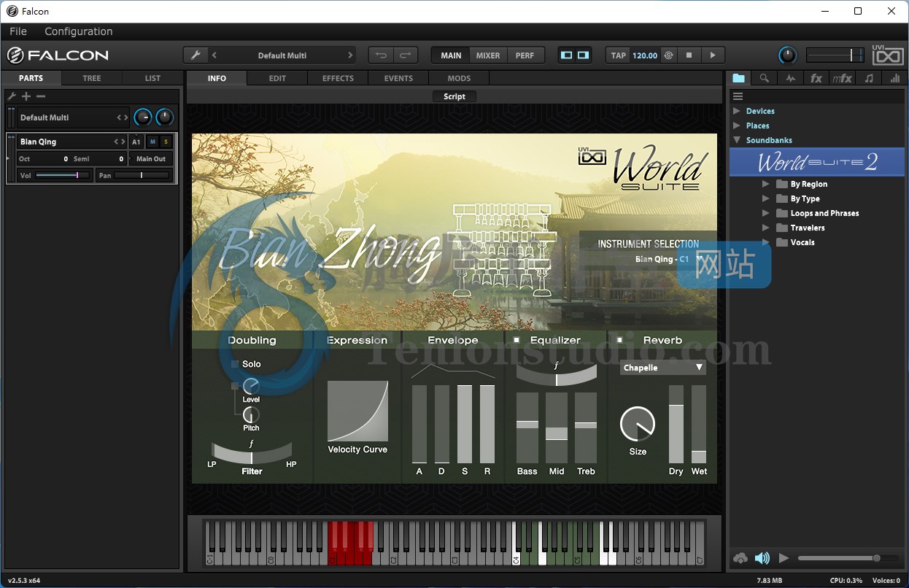Viewport: 909px width, 588px height.
Task: Expand the Places tree node
Action: [737, 125]
